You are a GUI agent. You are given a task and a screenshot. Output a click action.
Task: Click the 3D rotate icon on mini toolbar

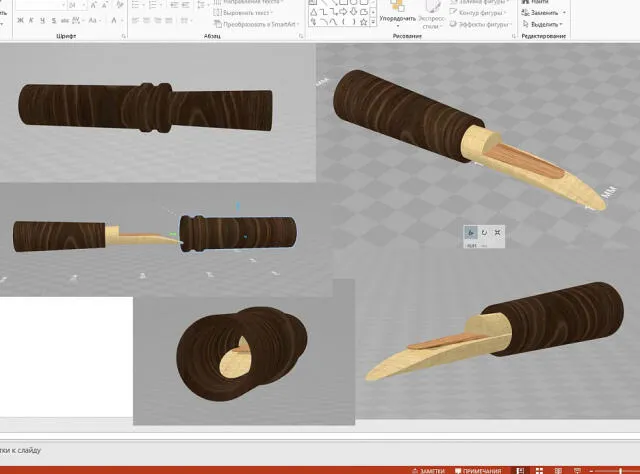click(484, 232)
